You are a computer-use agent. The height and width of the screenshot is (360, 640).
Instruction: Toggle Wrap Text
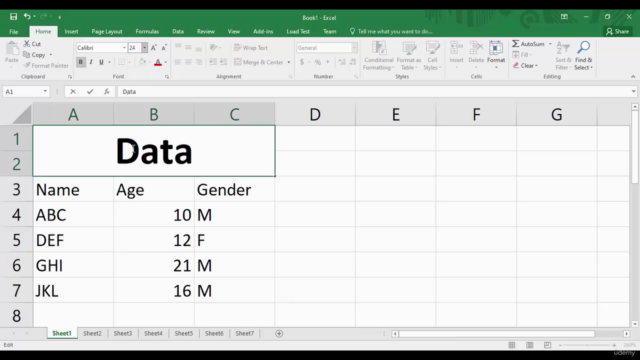[x=251, y=48]
